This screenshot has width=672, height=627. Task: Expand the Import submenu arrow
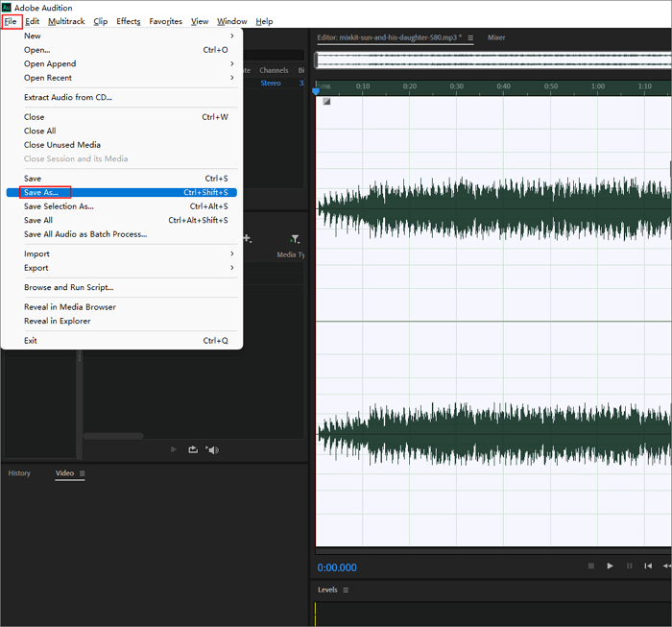click(232, 253)
